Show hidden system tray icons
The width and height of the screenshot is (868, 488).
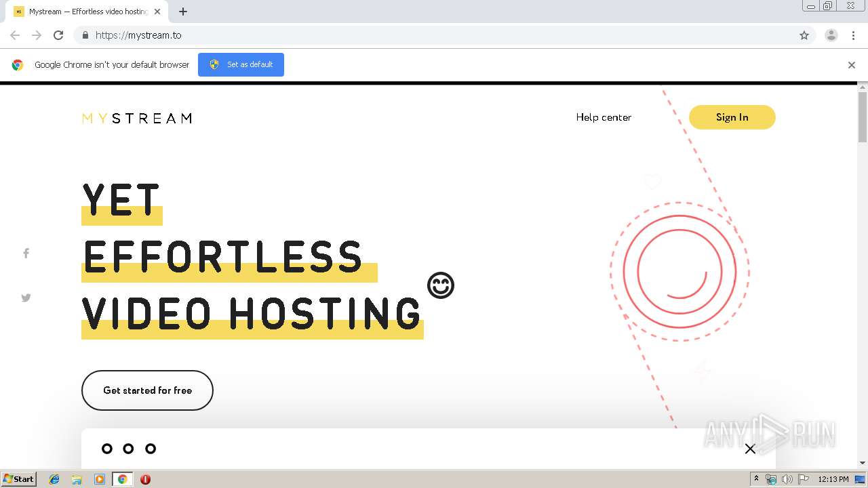pos(756,479)
